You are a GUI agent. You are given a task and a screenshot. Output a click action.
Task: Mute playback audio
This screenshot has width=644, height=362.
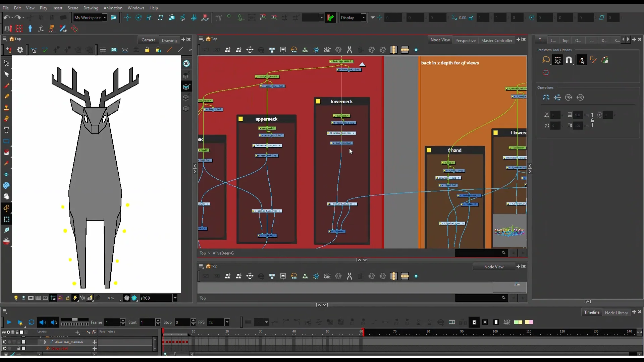pos(42,322)
